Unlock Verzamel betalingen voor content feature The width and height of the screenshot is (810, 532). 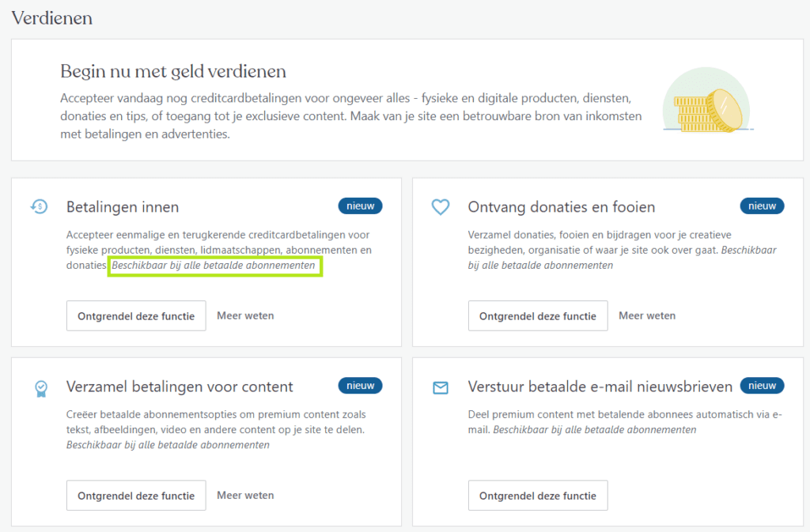(x=136, y=496)
